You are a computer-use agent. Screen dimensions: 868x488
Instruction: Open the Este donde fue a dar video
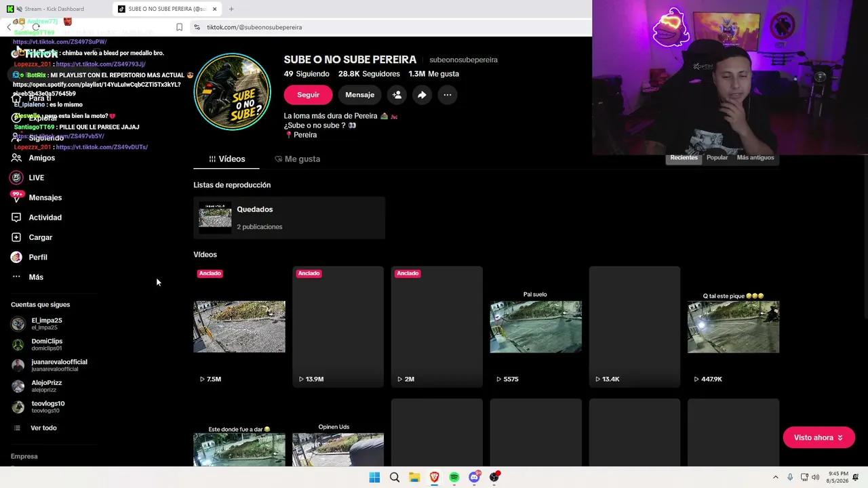(239, 432)
